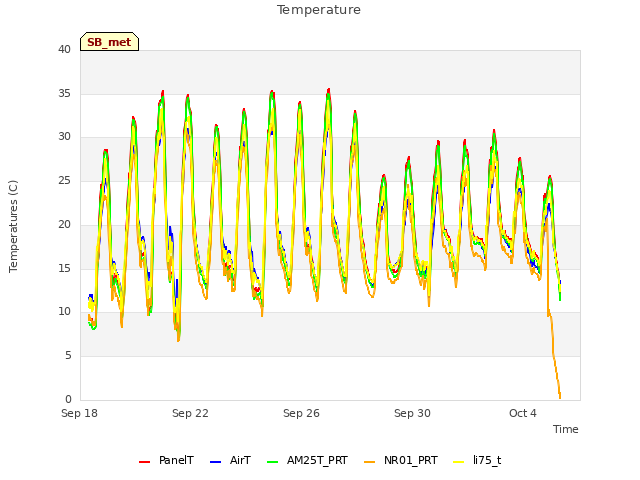Screen dimensions: 640x480
Task: Click the 10 y-axis tick label
Action: pos(64,312)
